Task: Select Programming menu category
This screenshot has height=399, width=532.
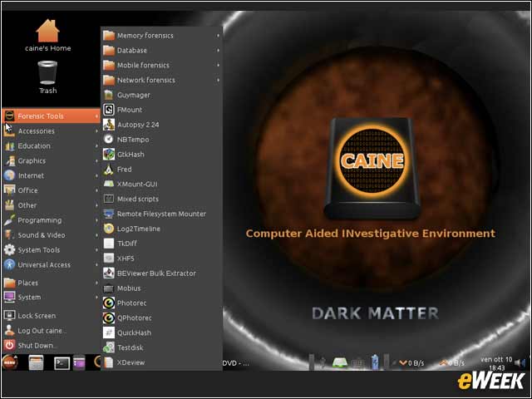Action: click(52, 220)
